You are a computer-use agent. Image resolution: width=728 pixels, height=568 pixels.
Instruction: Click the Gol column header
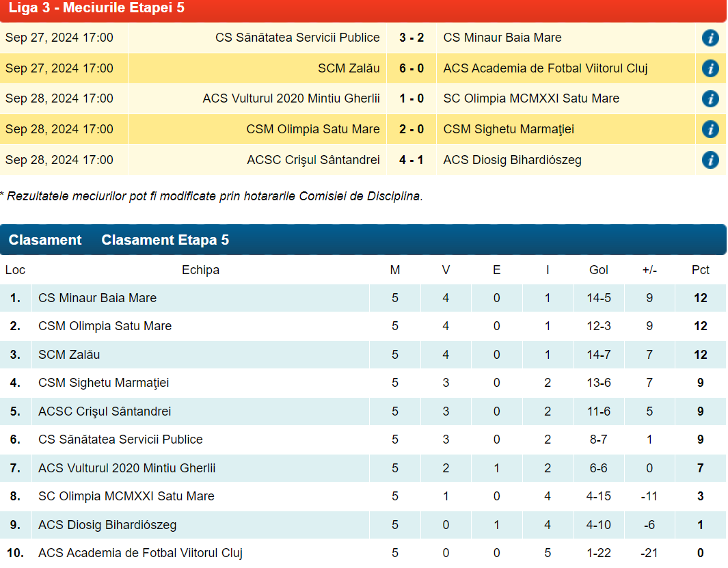(x=599, y=270)
